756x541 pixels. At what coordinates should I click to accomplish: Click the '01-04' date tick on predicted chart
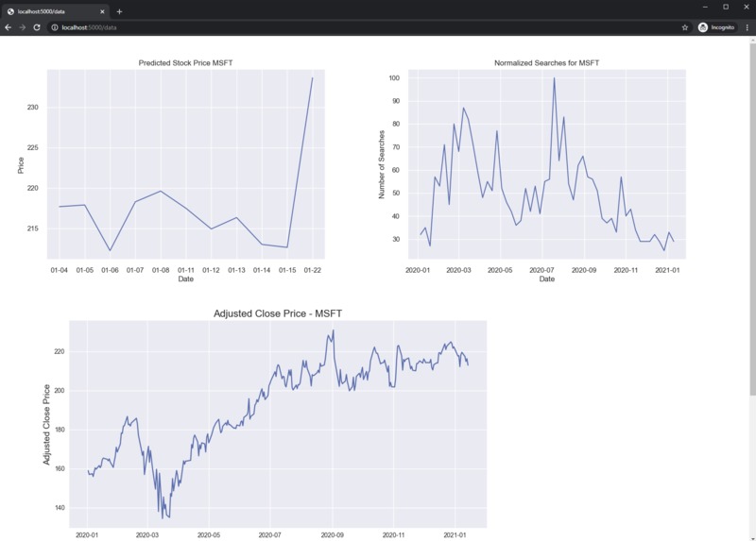[60, 270]
